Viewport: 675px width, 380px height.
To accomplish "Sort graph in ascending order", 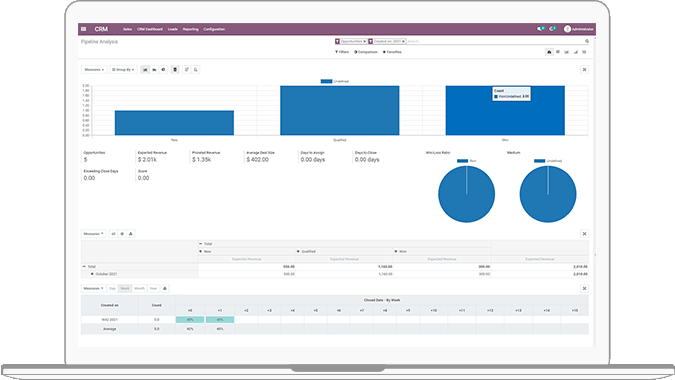I will [195, 69].
